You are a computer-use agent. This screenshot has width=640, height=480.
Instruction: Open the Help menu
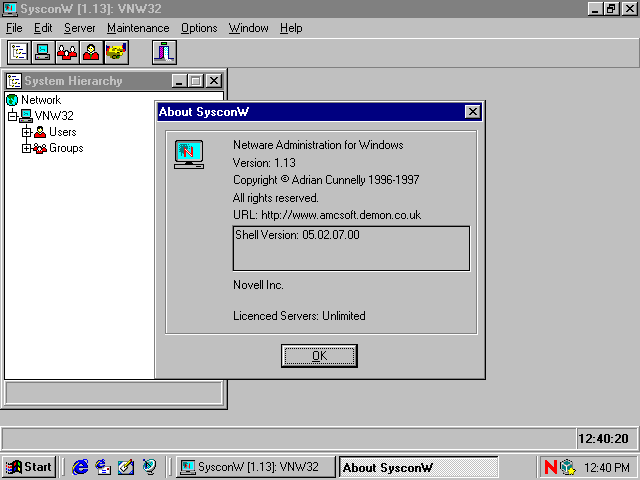coord(291,28)
